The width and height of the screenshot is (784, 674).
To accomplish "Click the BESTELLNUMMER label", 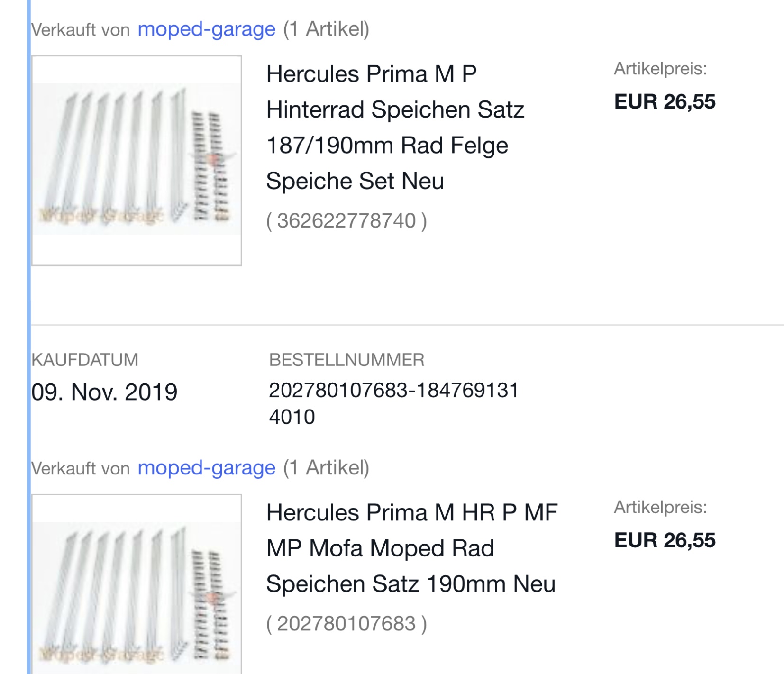I will [346, 360].
